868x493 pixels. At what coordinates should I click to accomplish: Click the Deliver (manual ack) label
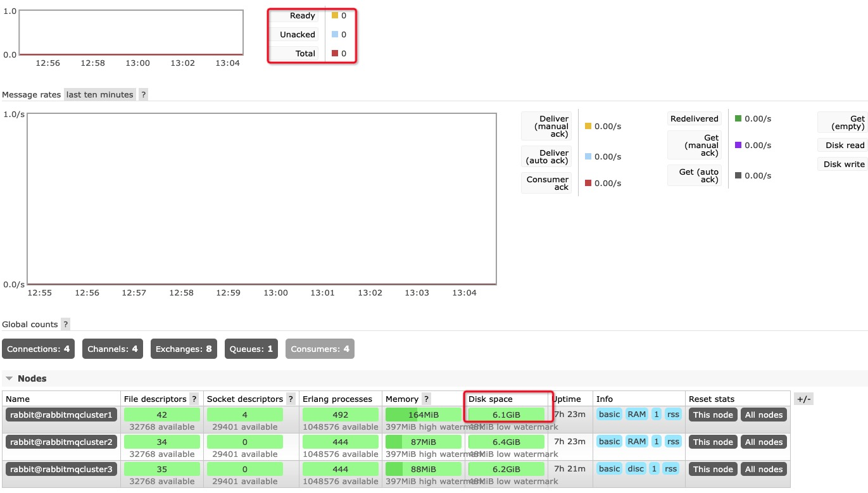pos(546,126)
